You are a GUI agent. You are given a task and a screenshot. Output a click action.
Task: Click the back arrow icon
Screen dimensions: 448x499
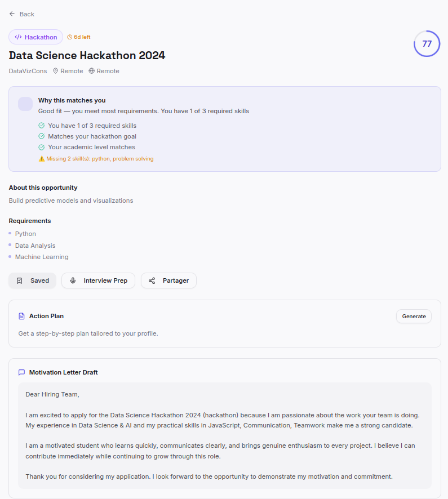click(x=12, y=14)
